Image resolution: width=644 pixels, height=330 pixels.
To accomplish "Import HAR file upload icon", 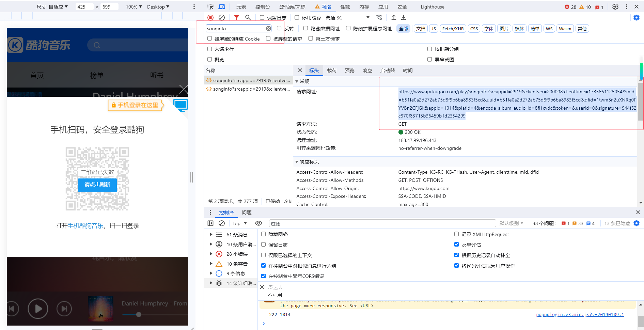I will point(394,17).
